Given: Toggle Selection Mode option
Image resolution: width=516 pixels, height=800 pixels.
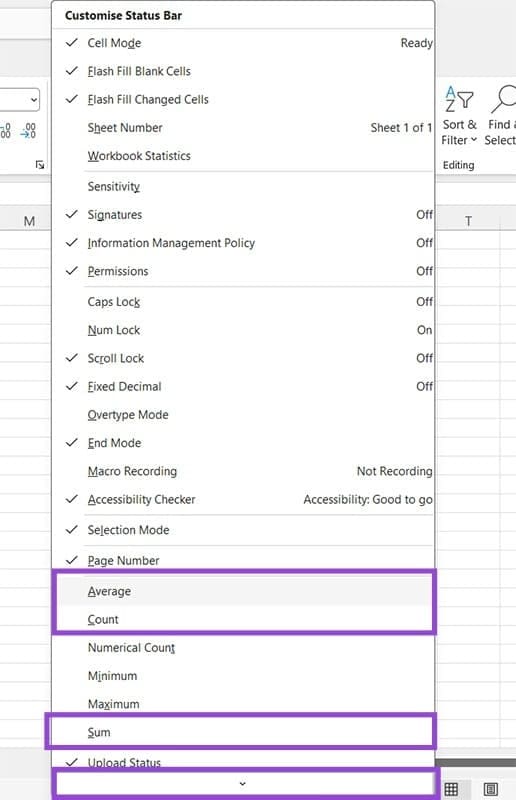Looking at the screenshot, I should click(x=243, y=530).
